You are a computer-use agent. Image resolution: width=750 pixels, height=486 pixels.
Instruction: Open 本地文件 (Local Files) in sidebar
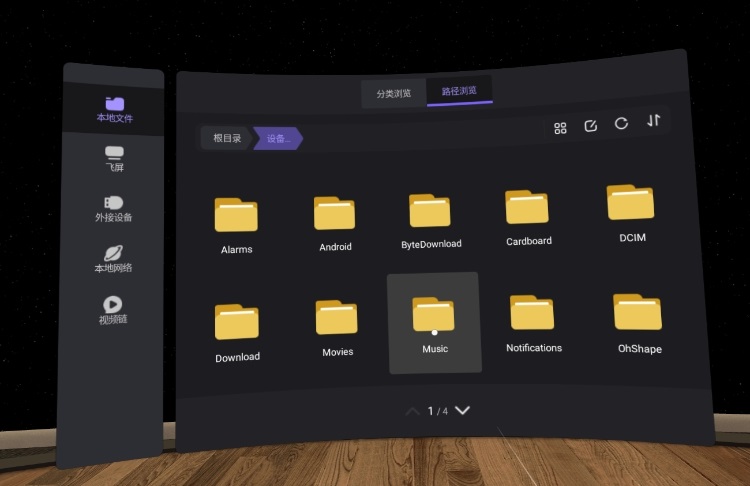(114, 109)
